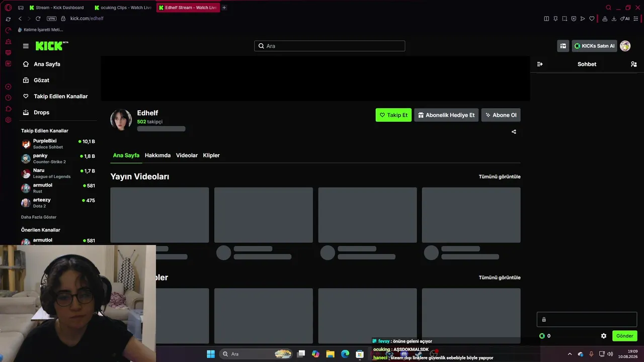Switch to the ocuking Clips tab
The height and width of the screenshot is (362, 644).
click(123, 8)
